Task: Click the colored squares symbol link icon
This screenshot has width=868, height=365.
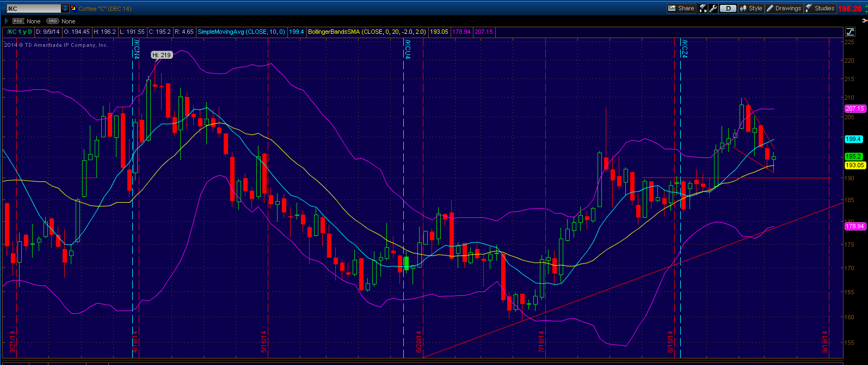Action: [73, 9]
